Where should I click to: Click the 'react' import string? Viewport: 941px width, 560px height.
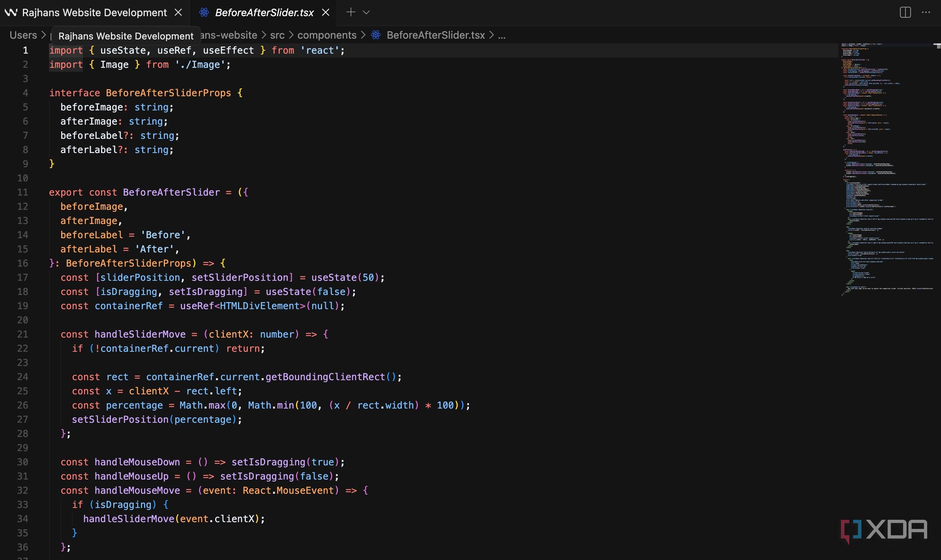320,50
